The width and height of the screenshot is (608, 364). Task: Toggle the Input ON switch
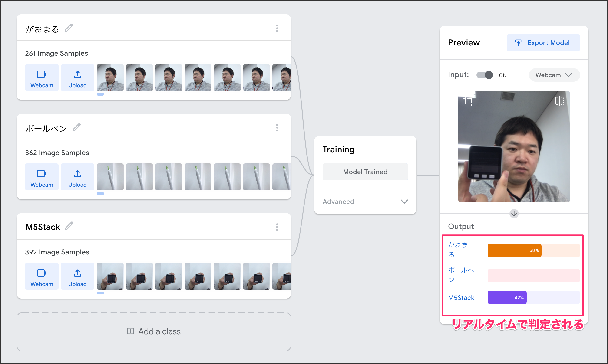tap(485, 75)
